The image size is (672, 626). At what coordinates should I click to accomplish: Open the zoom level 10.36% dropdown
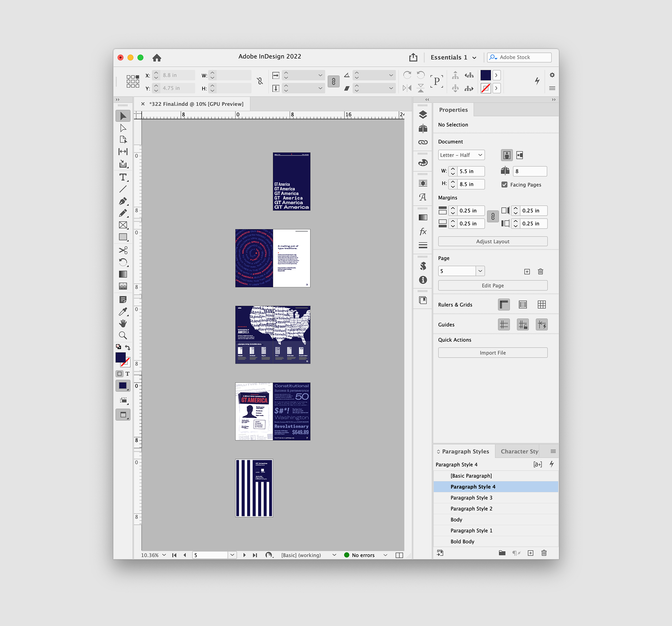164,555
